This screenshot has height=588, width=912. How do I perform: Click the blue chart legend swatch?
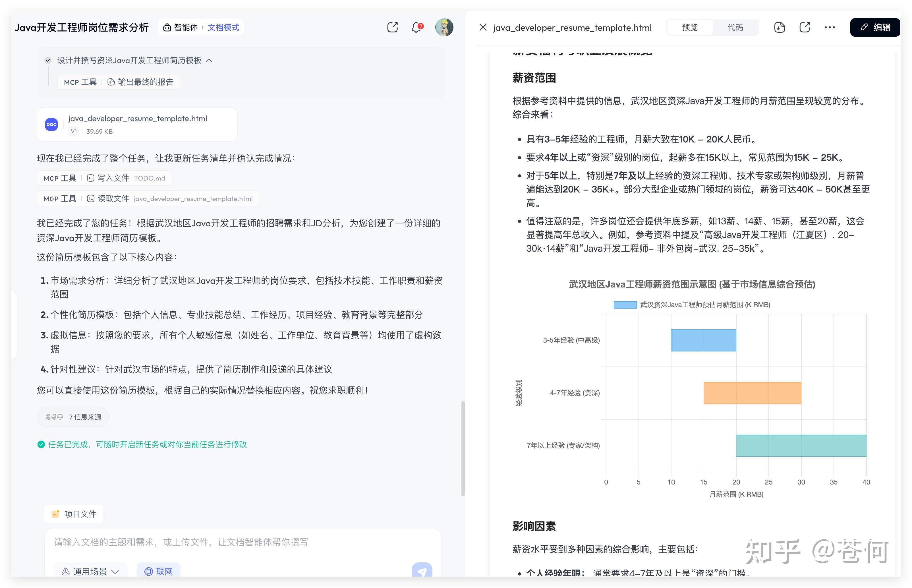625,305
